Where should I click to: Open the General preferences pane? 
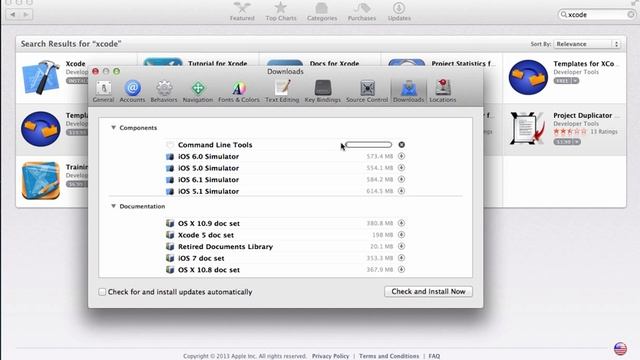pyautogui.click(x=103, y=91)
